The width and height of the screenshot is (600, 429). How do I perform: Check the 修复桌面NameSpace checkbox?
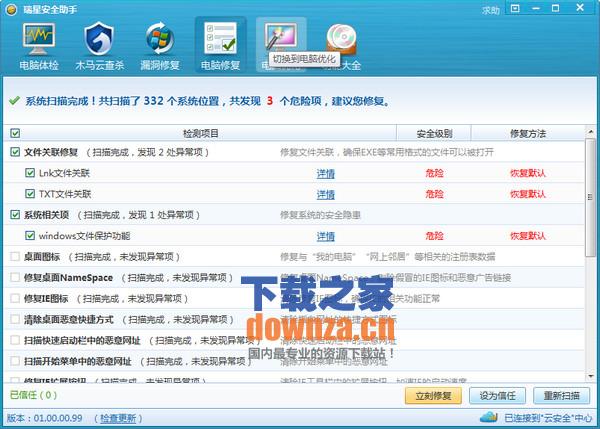point(15,277)
